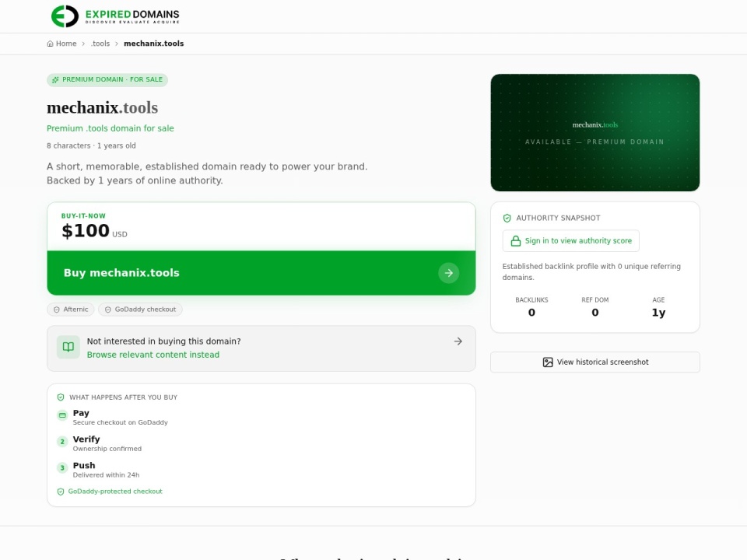Click the step 2 circle for Verify

[62, 442]
